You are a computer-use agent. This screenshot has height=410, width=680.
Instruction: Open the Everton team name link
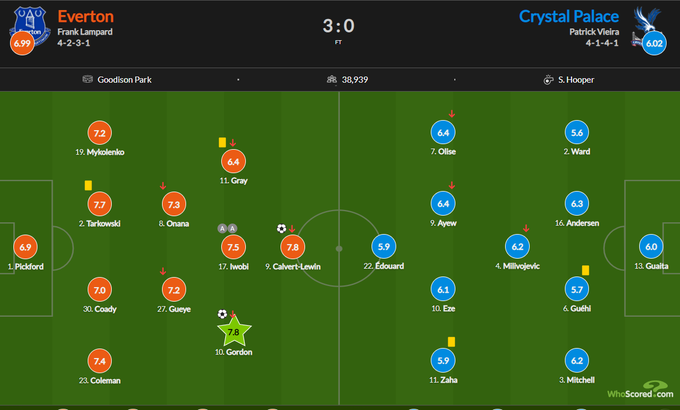click(x=85, y=16)
